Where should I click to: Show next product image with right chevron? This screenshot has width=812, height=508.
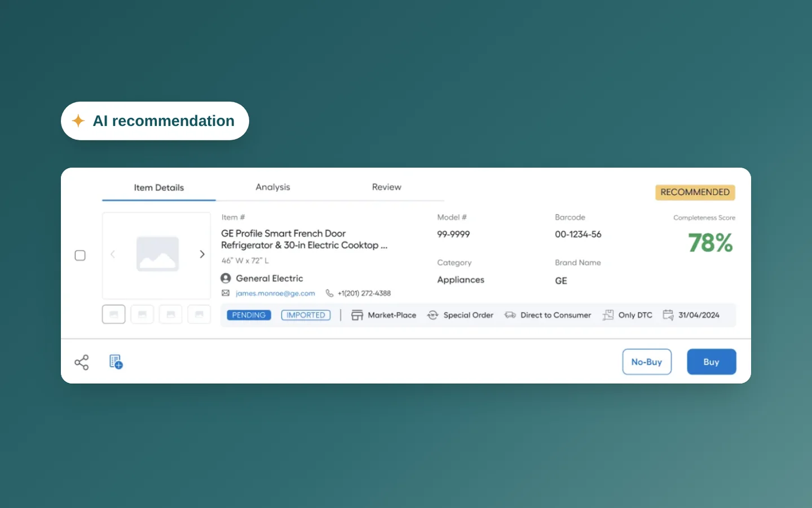[x=202, y=255]
